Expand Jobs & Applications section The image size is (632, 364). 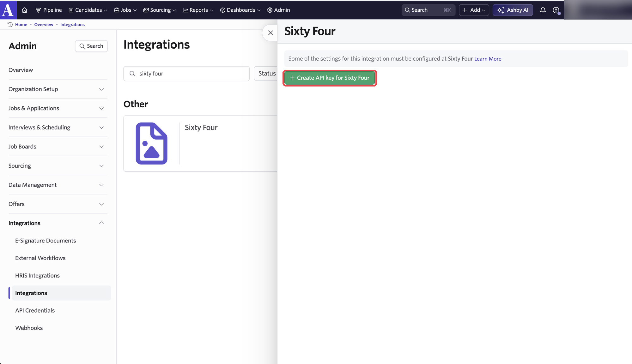click(x=58, y=108)
